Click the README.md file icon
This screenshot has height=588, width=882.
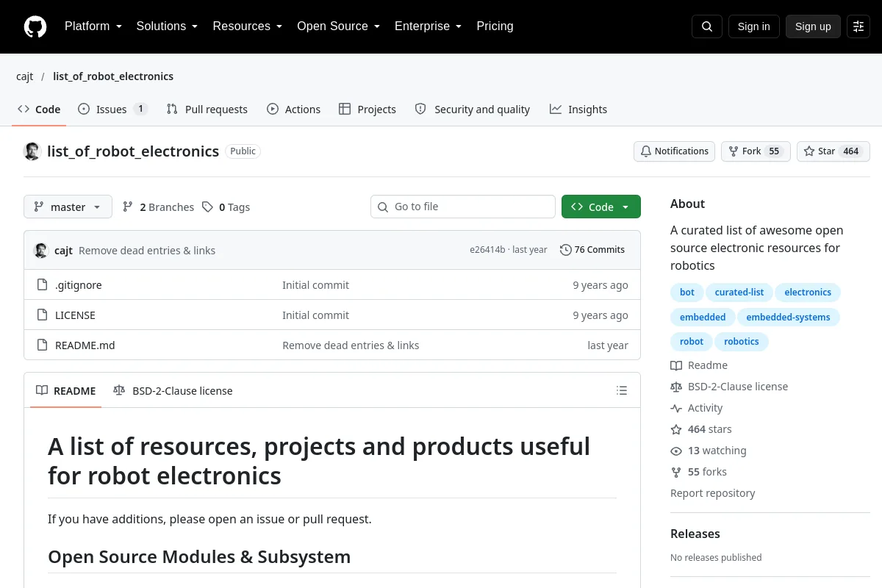click(x=43, y=345)
